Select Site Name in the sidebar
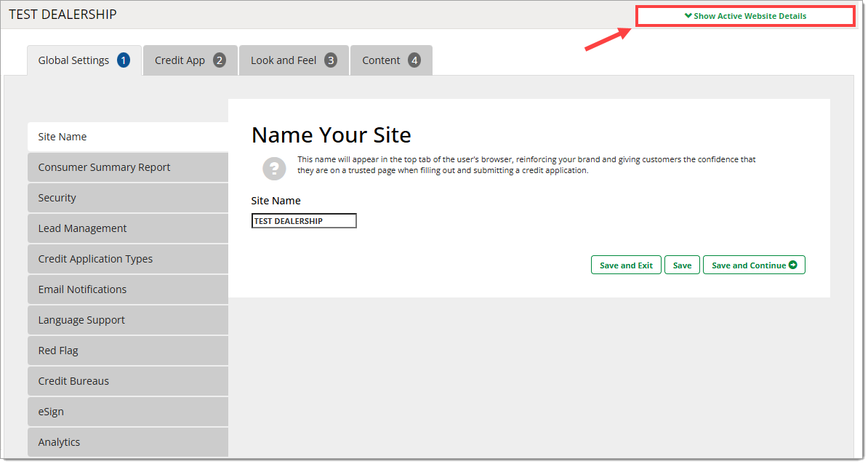 (127, 137)
